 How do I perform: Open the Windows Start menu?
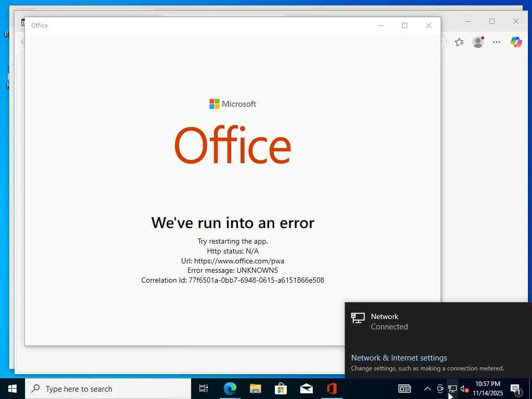(12, 389)
